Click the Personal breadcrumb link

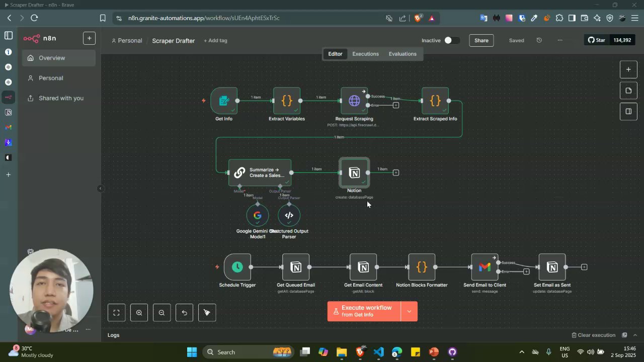[x=127, y=41]
